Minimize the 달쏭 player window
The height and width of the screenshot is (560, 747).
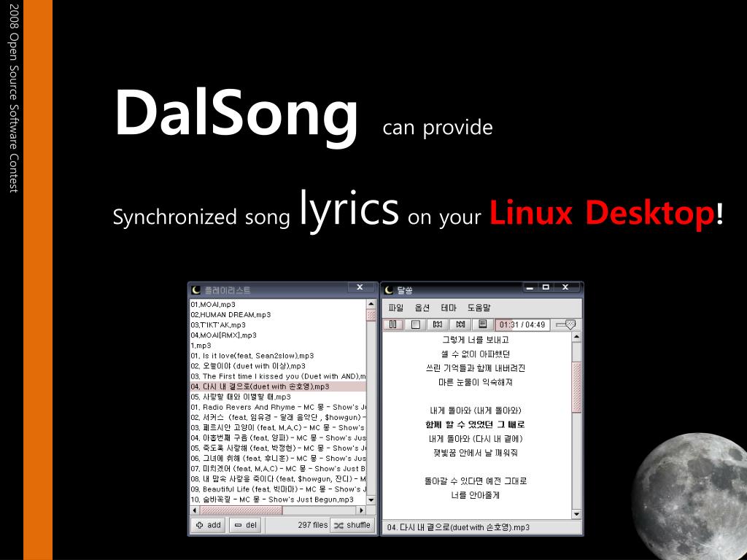[x=530, y=287]
